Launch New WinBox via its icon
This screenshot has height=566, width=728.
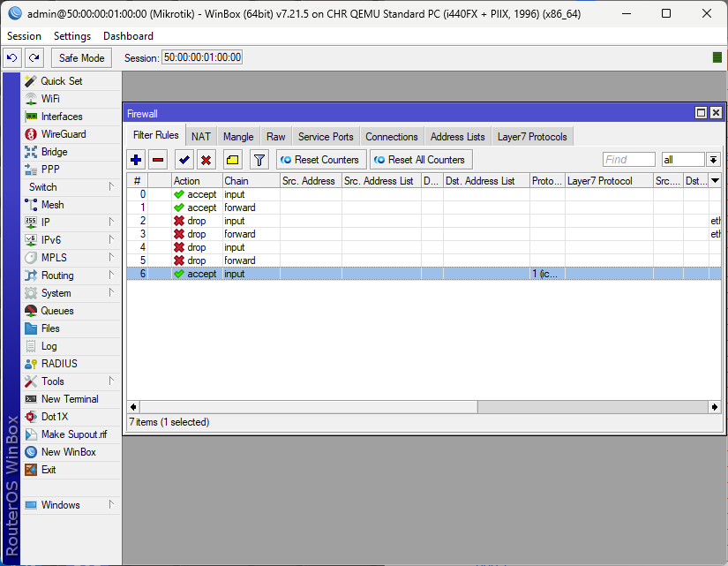pyautogui.click(x=31, y=452)
